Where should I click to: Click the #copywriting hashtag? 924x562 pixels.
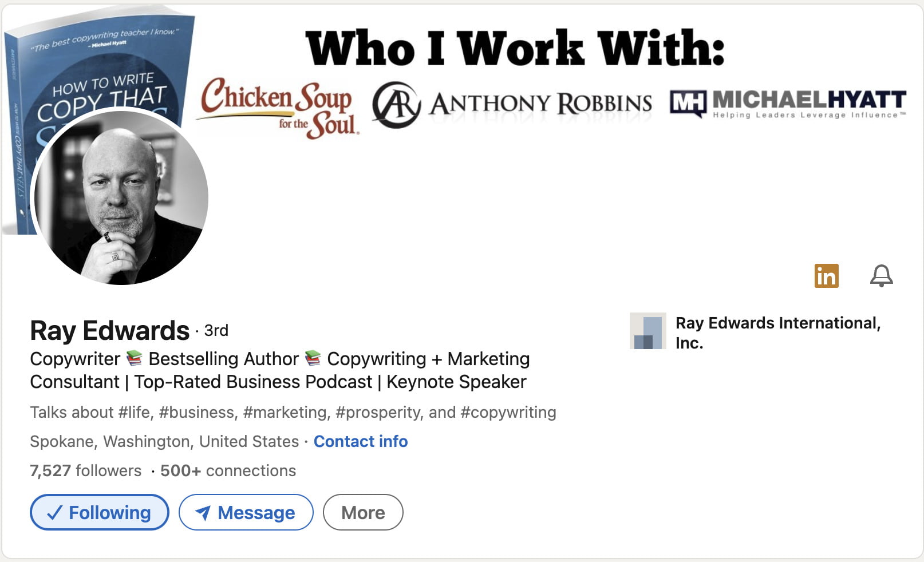pos(508,412)
